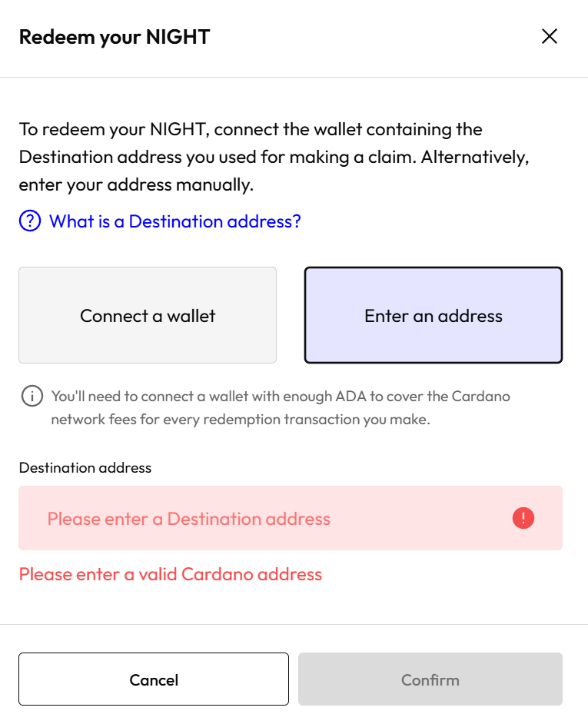Click the "Please enter a valid Cardano address" error
Image resolution: width=588 pixels, height=724 pixels.
click(x=171, y=574)
